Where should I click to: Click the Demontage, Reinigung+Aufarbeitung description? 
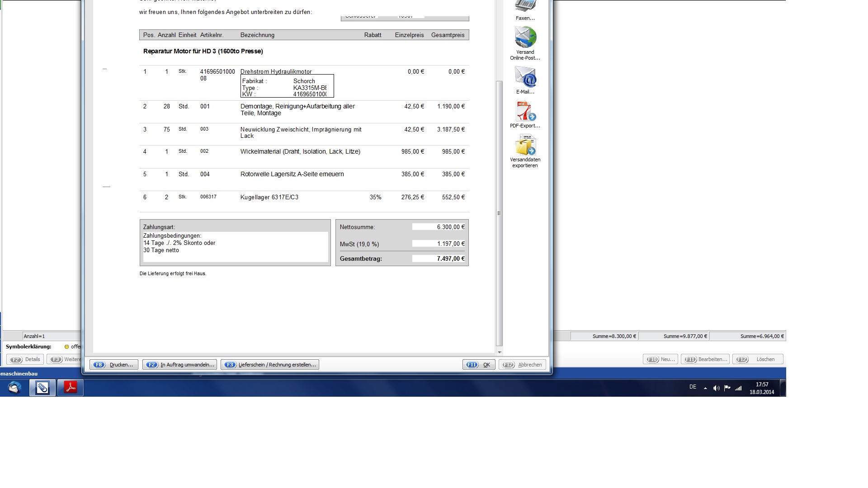297,110
